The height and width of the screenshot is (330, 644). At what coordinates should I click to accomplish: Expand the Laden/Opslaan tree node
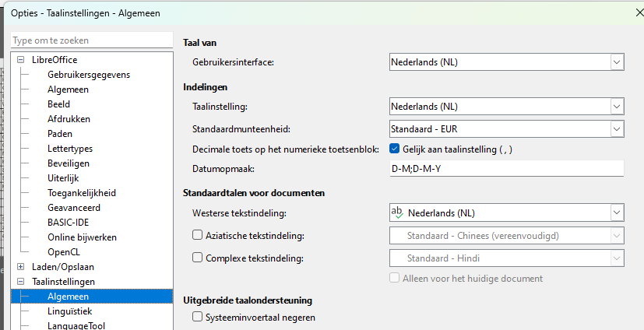[x=21, y=266]
